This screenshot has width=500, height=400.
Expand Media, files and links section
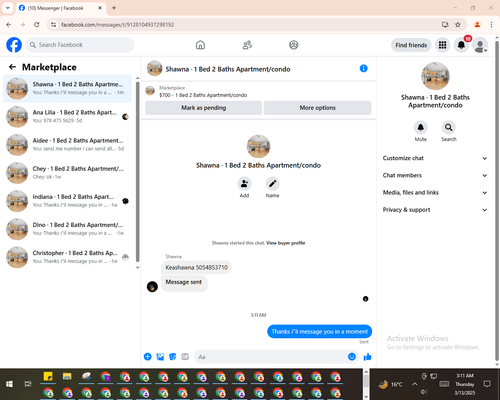[435, 193]
